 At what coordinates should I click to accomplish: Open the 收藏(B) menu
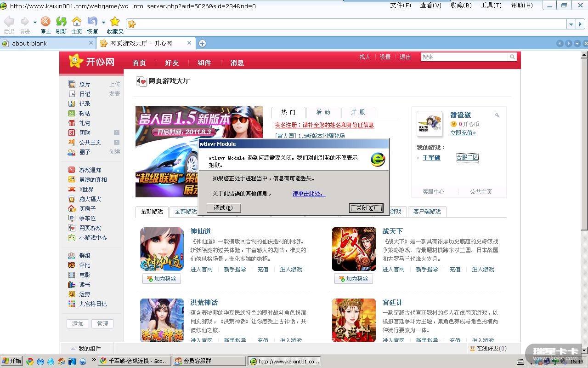tap(461, 6)
